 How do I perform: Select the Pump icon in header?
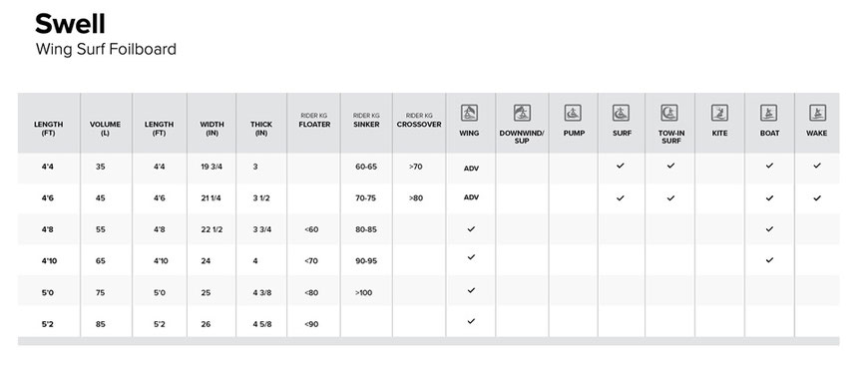pyautogui.click(x=573, y=113)
